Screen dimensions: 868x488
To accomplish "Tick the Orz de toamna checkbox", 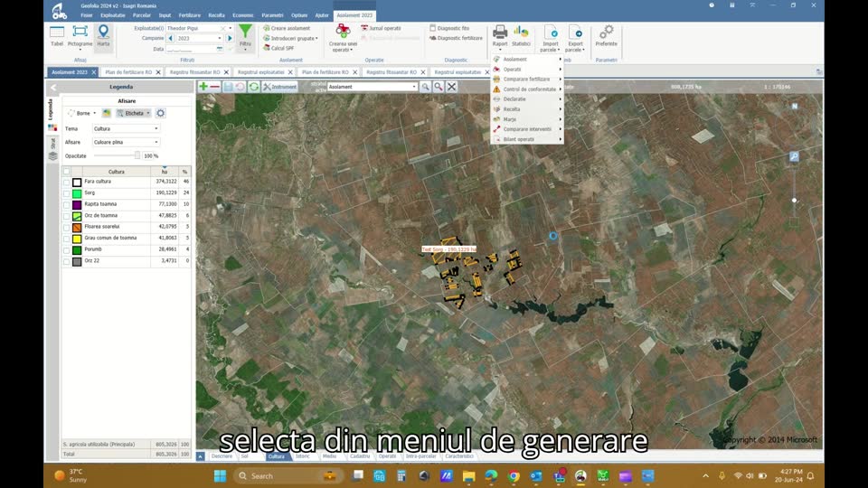I will coord(66,216).
